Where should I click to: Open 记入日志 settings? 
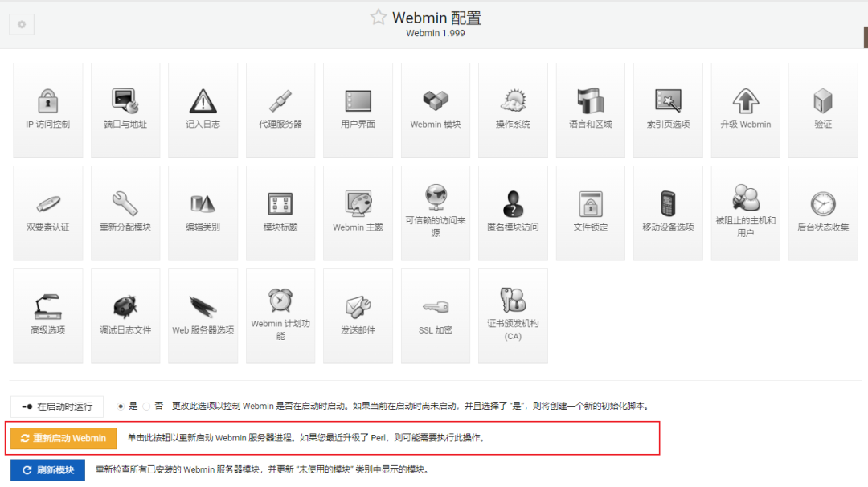203,110
